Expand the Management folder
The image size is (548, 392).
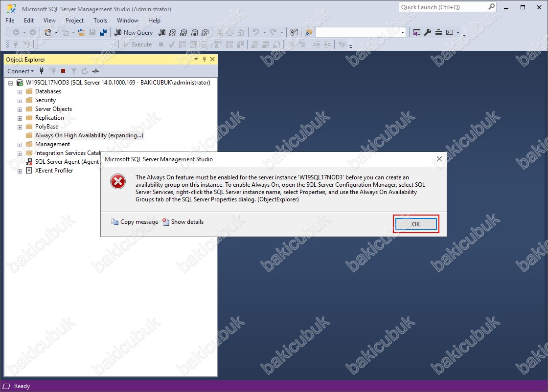coord(20,145)
